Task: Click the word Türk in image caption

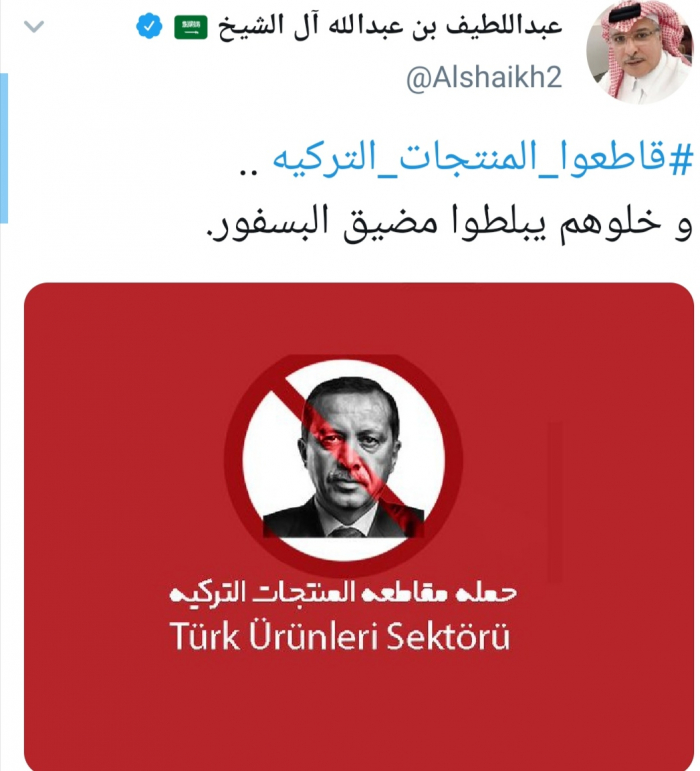Action: coord(205,635)
